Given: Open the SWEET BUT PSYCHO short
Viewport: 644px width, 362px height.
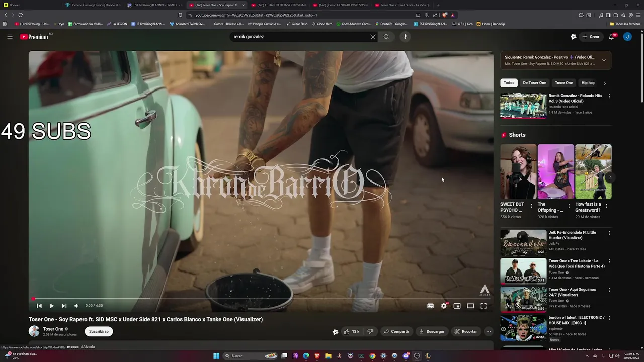Looking at the screenshot, I should [518, 172].
